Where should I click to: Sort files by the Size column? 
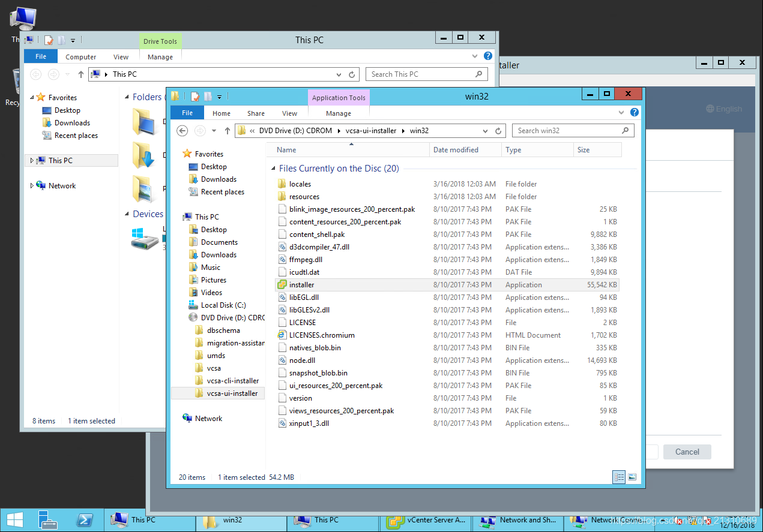coord(597,150)
